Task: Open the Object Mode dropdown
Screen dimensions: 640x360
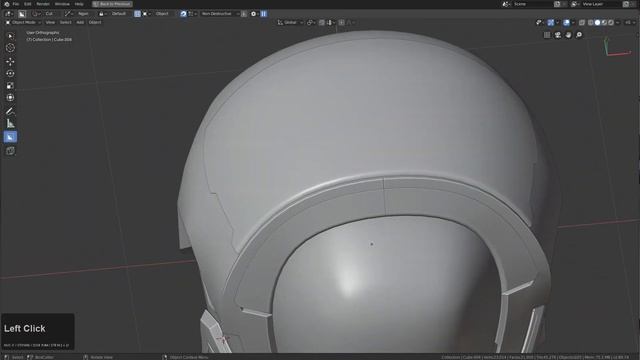Action: [x=23, y=22]
